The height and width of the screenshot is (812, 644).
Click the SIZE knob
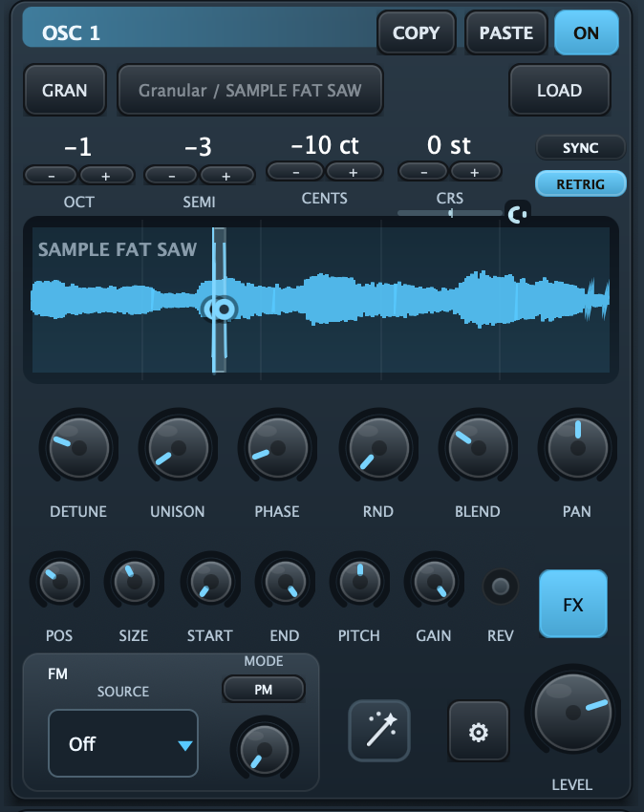click(x=134, y=581)
